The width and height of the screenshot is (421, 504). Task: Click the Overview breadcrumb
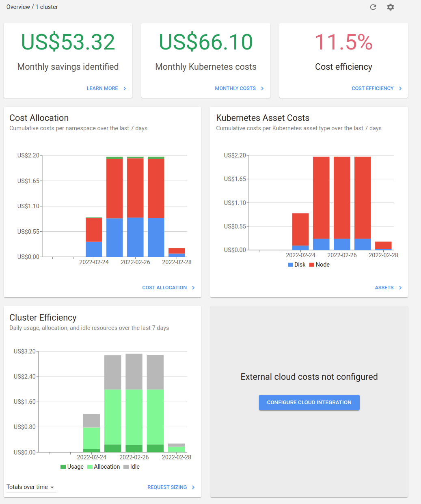[18, 7]
